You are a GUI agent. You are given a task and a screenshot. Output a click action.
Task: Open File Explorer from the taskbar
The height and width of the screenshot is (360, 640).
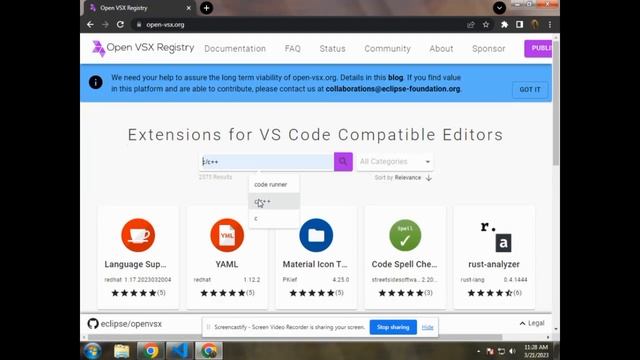[121, 351]
